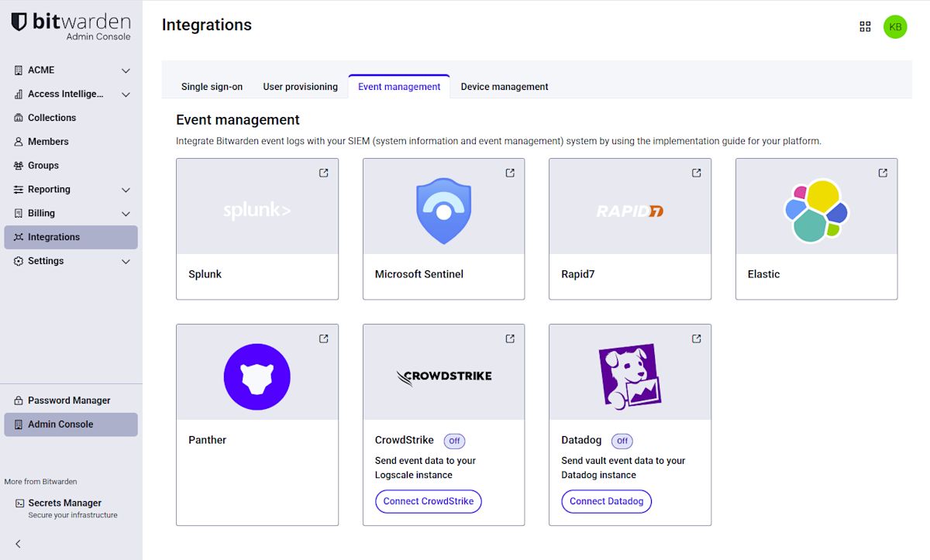Screen dimensions: 930x560
Task: Switch to the Device management tab
Action: pyautogui.click(x=505, y=87)
